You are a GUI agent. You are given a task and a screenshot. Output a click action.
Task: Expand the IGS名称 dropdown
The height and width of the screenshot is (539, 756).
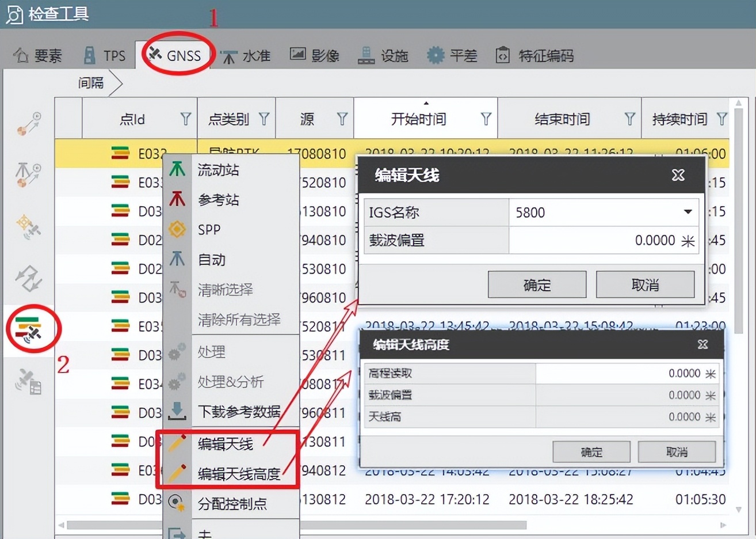pos(688,212)
